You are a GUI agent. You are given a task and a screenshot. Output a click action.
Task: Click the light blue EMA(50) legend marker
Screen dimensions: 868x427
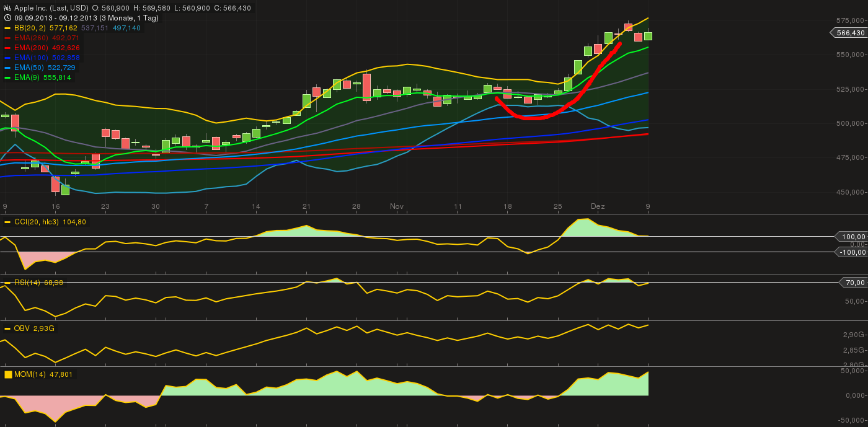click(x=7, y=68)
